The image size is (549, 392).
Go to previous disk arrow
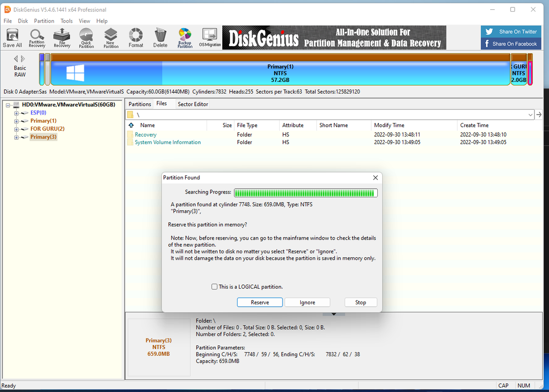tap(16, 59)
